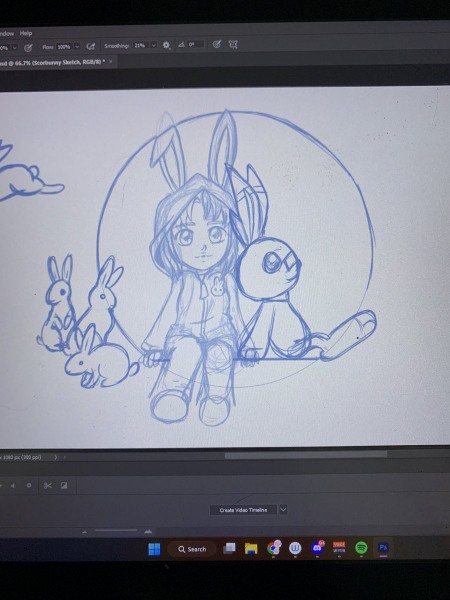Image resolution: width=450 pixels, height=600 pixels.
Task: Open smoothing options gear icon
Action: (166, 45)
